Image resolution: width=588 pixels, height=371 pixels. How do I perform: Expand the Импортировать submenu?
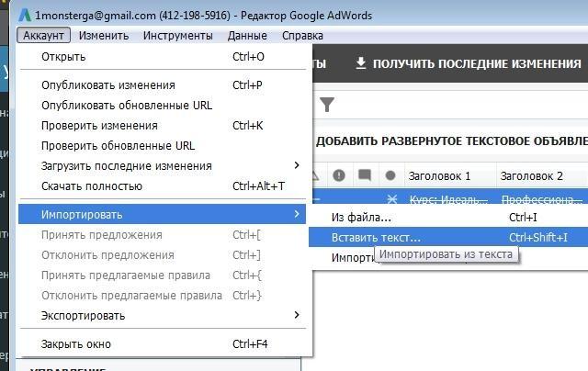coord(163,214)
